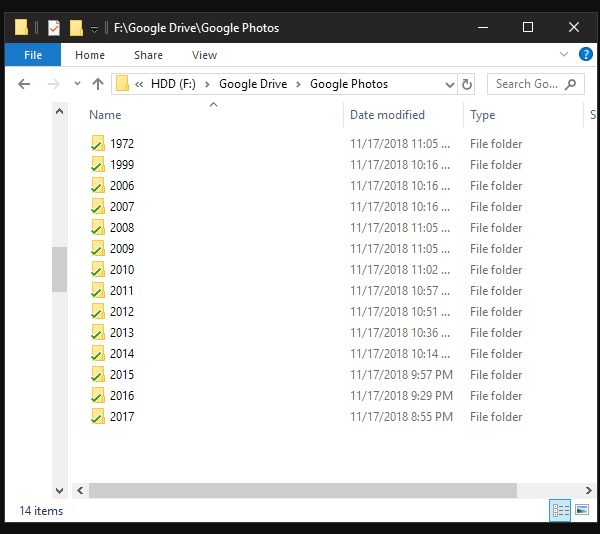Select the 2008 folder
Viewport: 600px width, 534px height.
[122, 228]
